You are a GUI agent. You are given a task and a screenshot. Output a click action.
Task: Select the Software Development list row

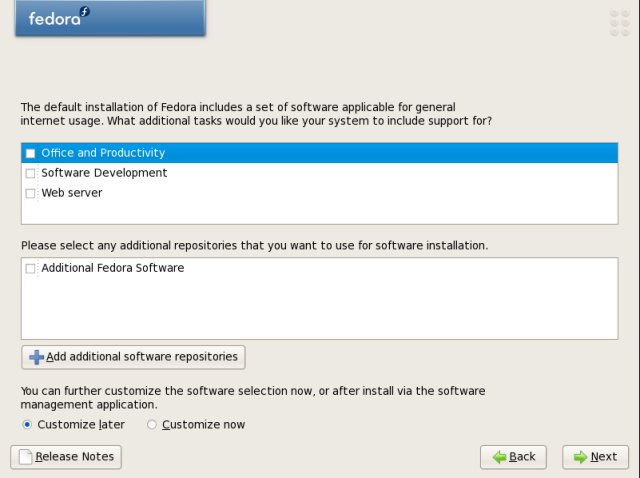pyautogui.click(x=320, y=173)
